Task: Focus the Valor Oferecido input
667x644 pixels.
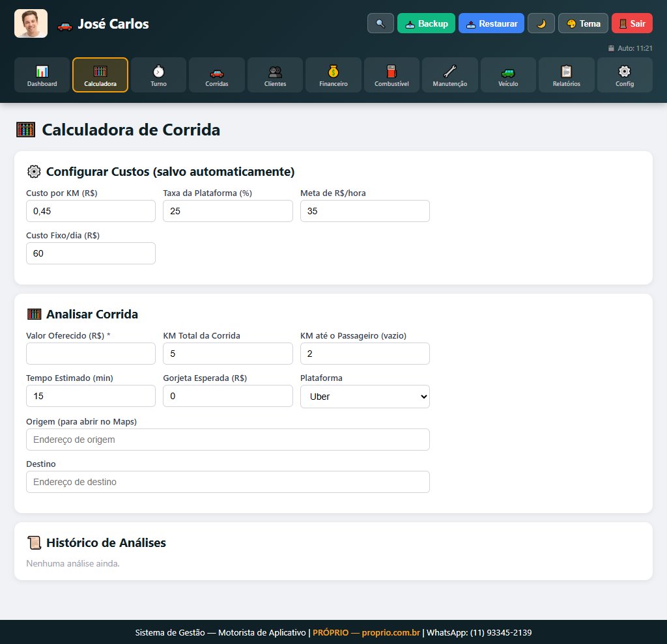Action: click(x=91, y=354)
